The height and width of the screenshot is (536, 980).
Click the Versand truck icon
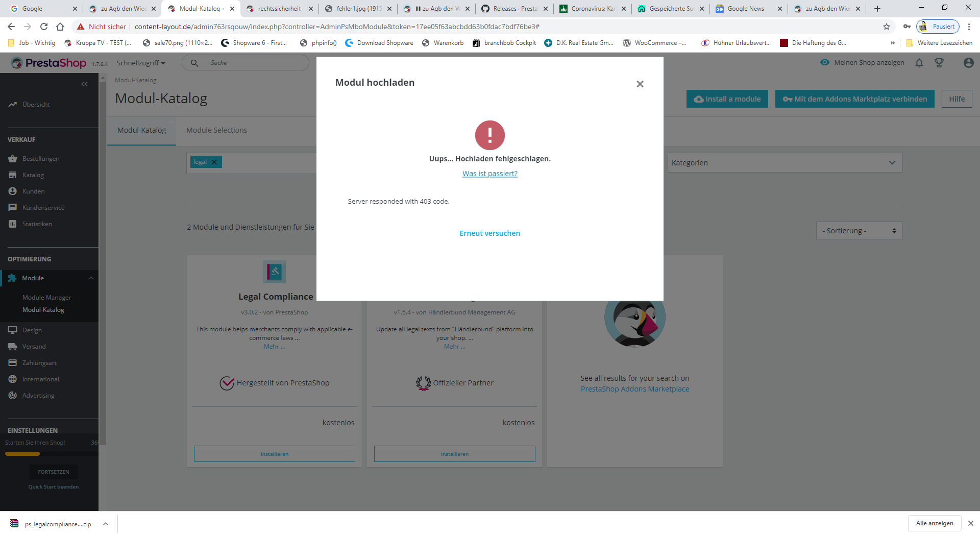(13, 347)
